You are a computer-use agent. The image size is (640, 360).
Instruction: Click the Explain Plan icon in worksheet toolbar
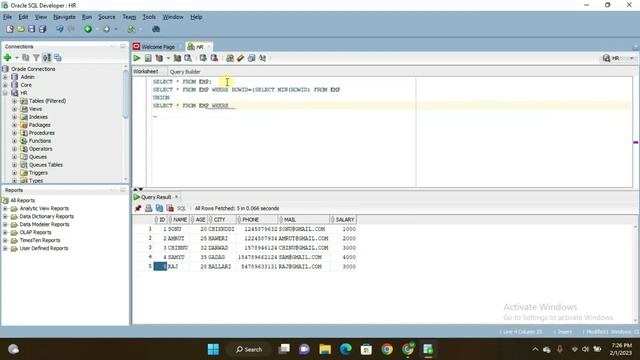[159, 58]
